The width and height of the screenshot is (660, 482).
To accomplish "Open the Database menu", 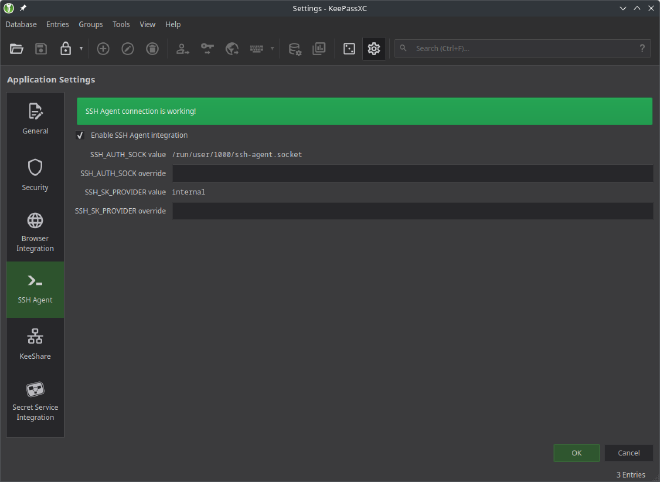I will (21, 24).
